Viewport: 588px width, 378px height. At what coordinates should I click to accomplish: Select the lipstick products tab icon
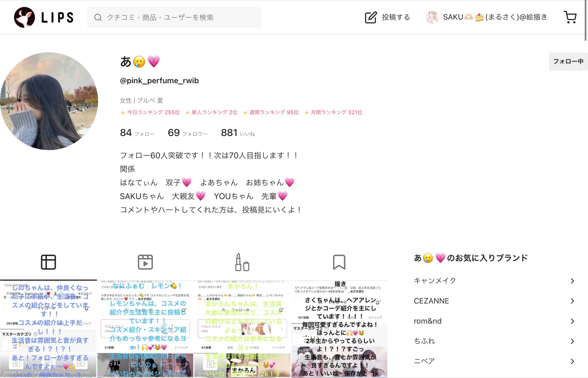(242, 262)
